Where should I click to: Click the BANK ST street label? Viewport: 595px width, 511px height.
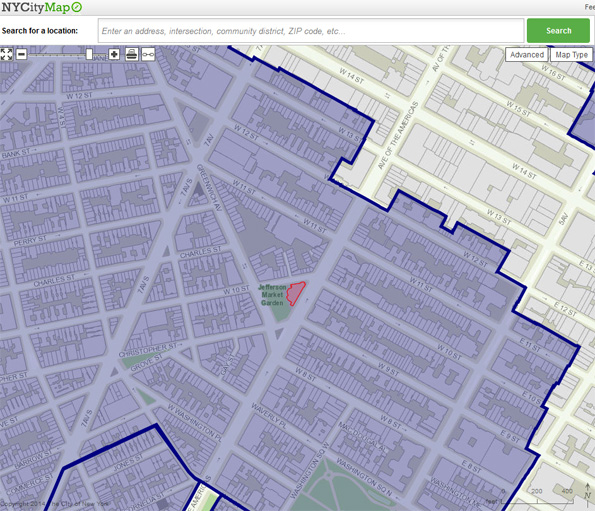[x=16, y=153]
